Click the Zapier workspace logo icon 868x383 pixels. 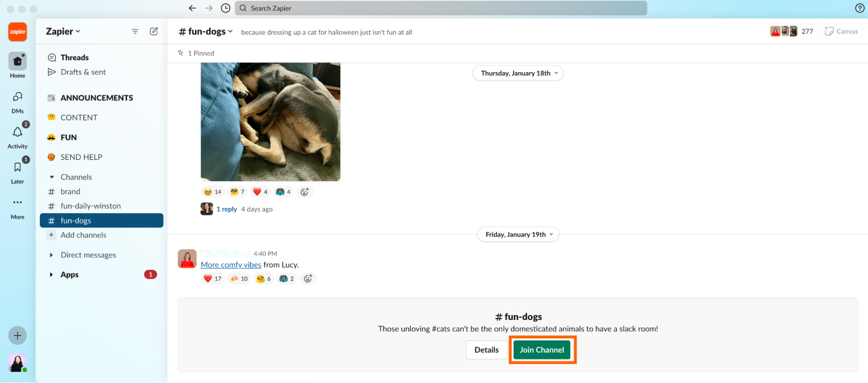17,32
